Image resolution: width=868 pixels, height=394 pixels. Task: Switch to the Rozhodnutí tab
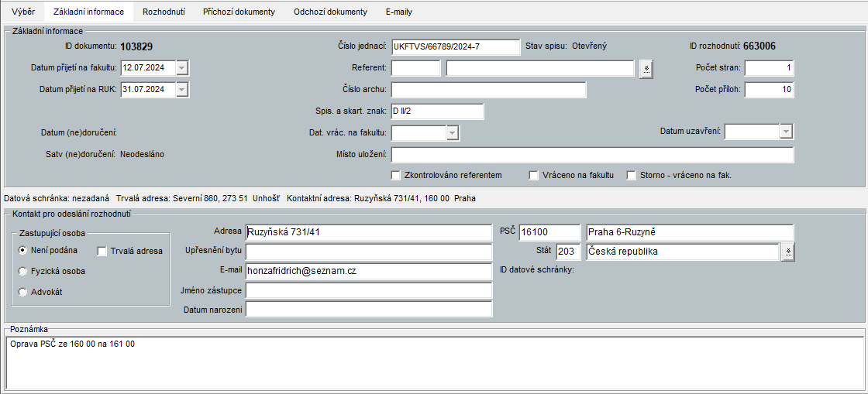pos(164,12)
